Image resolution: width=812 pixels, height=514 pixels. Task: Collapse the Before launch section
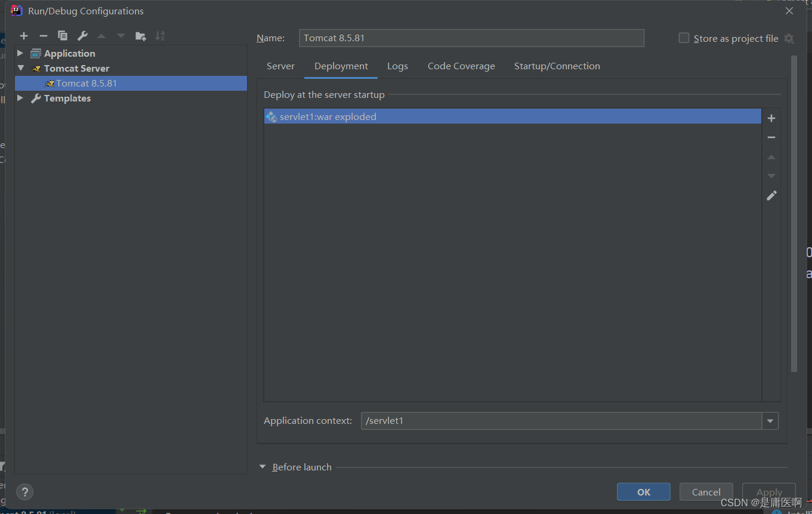click(x=263, y=467)
